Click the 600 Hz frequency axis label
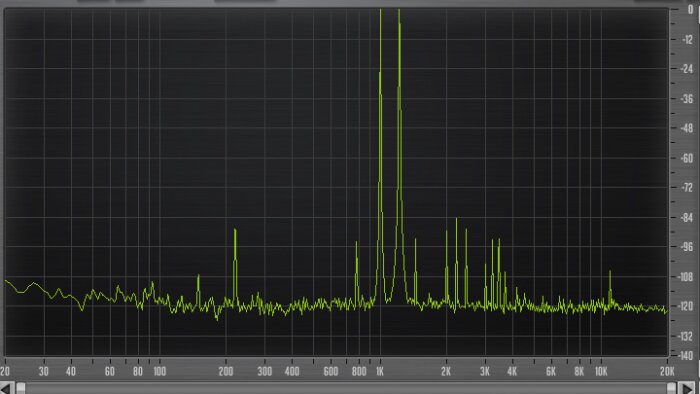The width and height of the screenshot is (700, 394). [331, 371]
